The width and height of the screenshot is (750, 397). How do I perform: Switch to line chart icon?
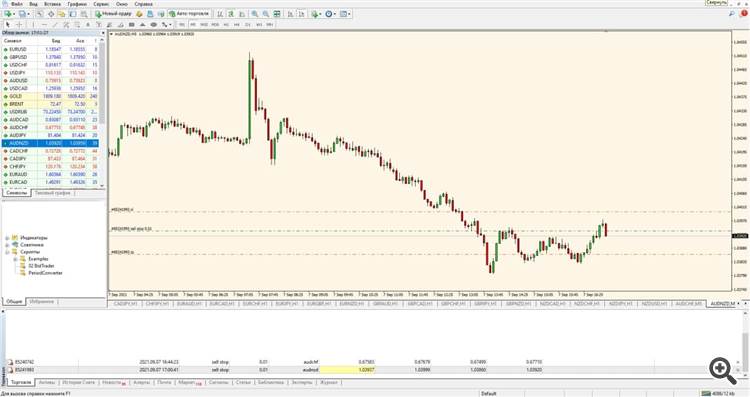tap(242, 14)
